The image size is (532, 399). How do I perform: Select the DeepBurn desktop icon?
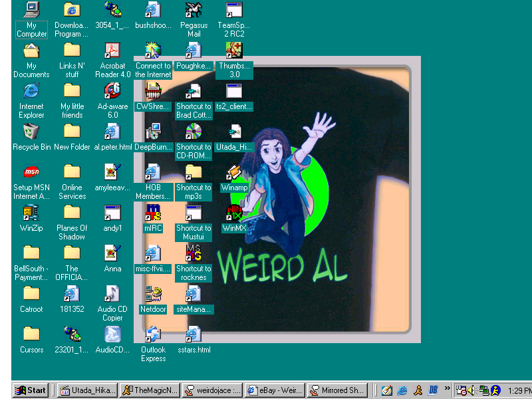[x=153, y=131]
